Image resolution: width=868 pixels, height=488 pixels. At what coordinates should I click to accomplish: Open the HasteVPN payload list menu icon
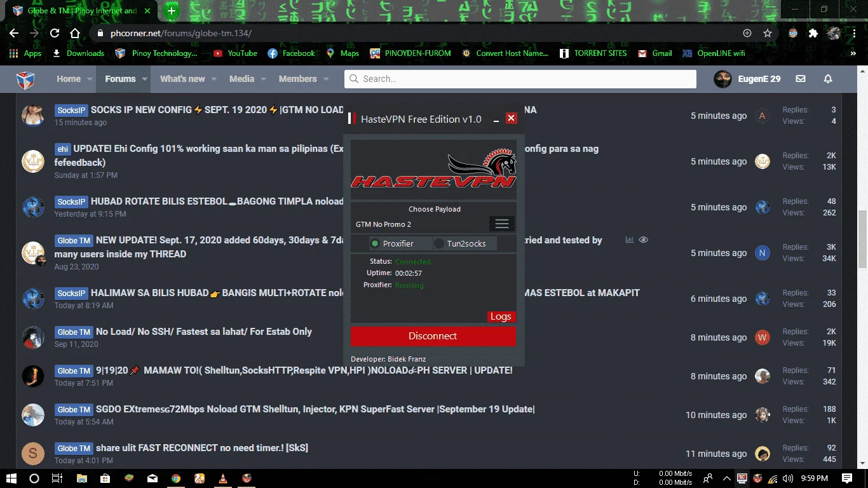coord(501,224)
